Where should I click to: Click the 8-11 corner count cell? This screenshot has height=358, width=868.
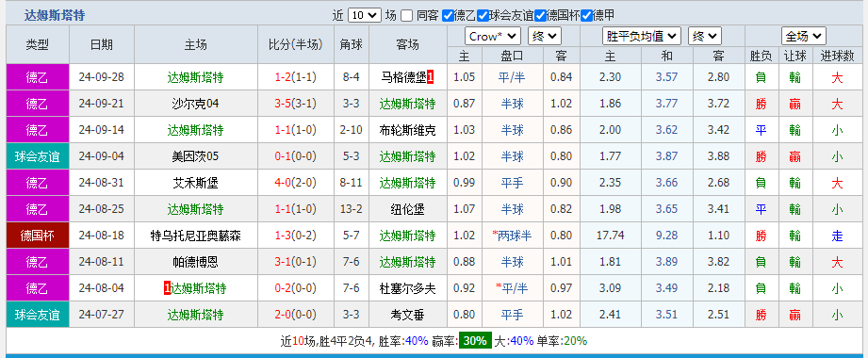(x=352, y=183)
